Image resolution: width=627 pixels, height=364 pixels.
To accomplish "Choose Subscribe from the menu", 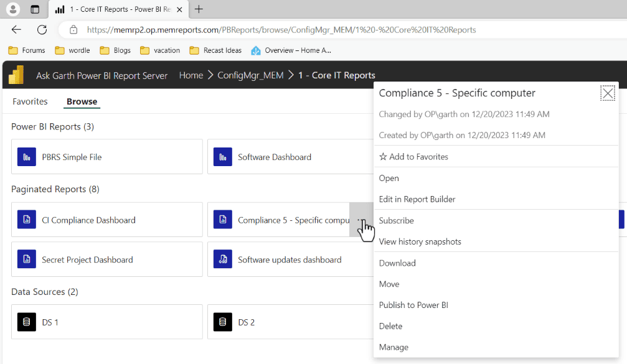I will coord(396,220).
